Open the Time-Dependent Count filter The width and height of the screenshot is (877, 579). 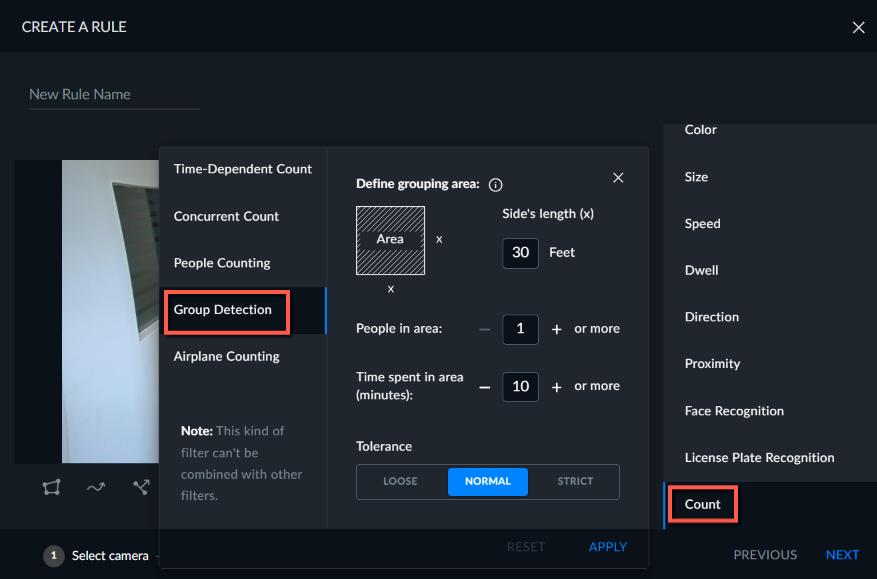(x=243, y=169)
